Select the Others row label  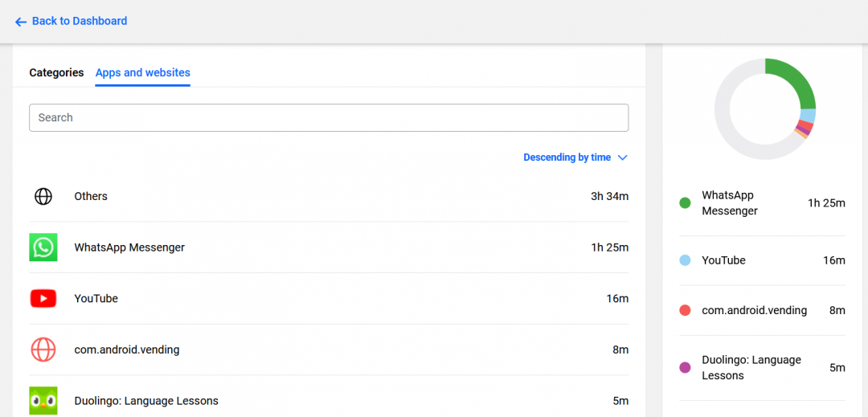(91, 196)
